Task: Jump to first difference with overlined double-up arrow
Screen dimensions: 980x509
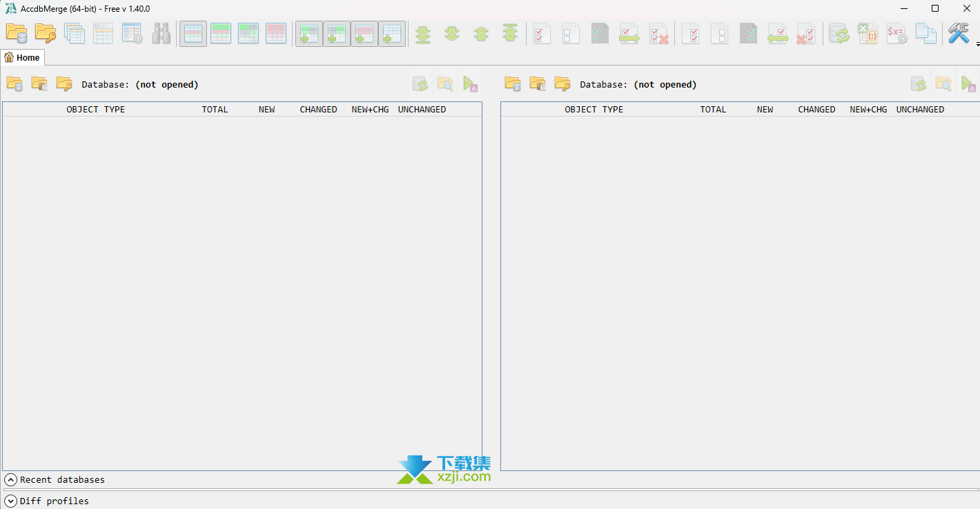Action: (510, 33)
